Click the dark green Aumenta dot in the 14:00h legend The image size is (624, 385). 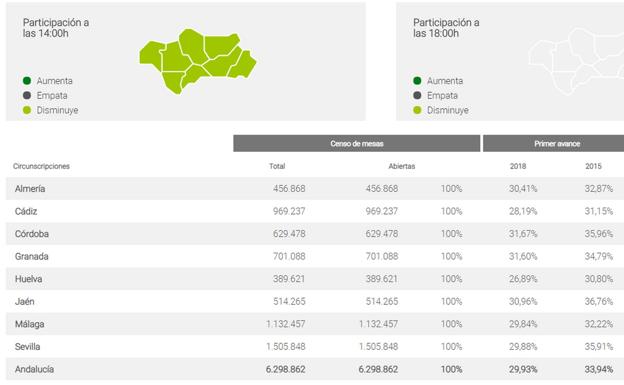(x=27, y=81)
